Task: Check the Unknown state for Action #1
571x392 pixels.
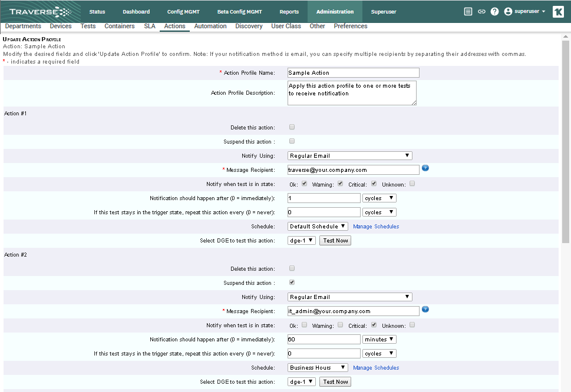Action: 412,184
